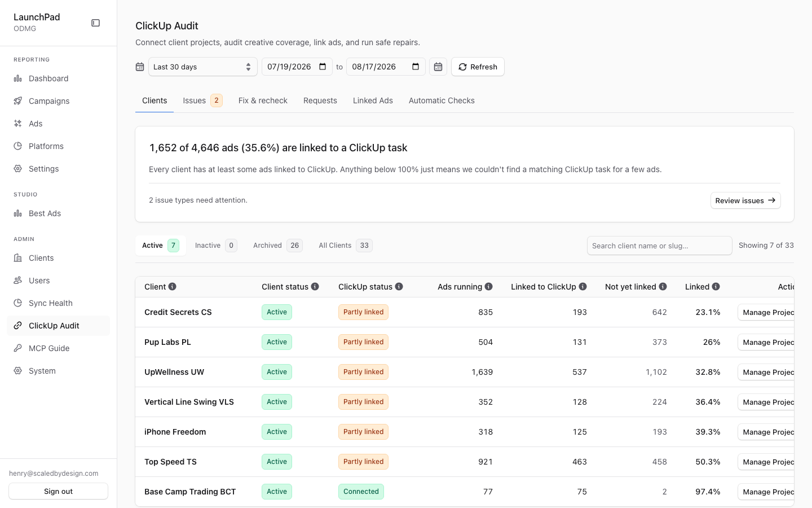
Task: Open Users in the sidebar
Action: 58,281
